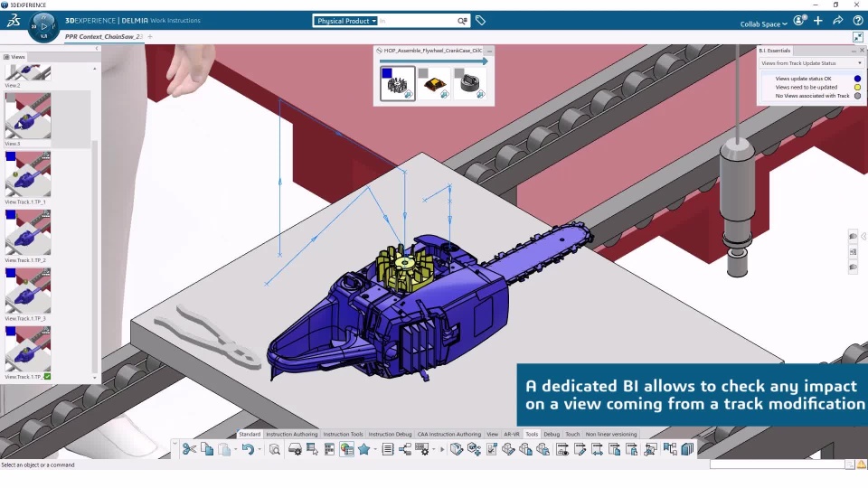This screenshot has height=488, width=868.
Task: Switch to the Standard tab
Action: point(250,435)
